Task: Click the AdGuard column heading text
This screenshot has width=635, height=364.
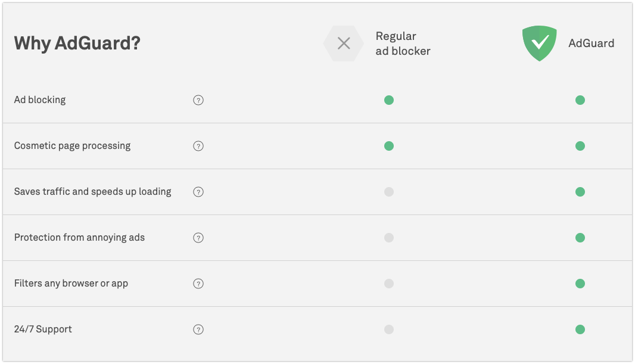Action: pyautogui.click(x=591, y=43)
